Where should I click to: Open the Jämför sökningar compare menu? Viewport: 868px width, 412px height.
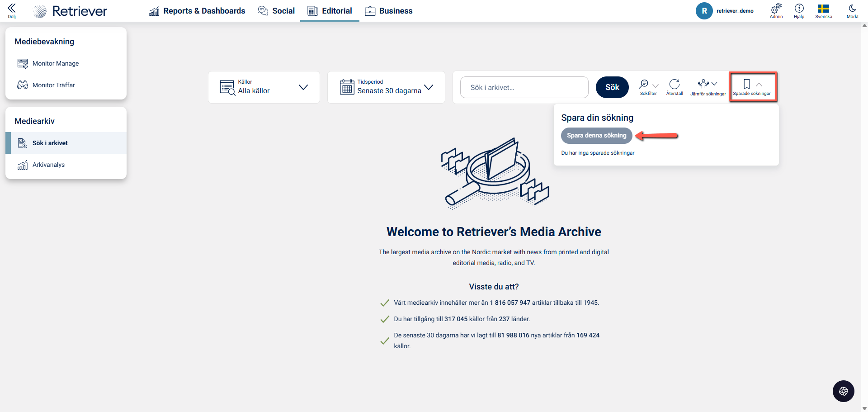(708, 87)
